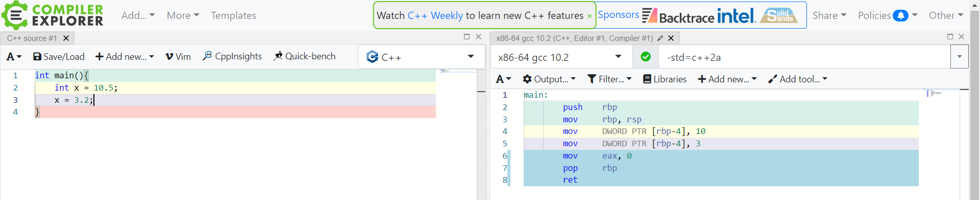This screenshot has width=980, height=200.
Task: Send code to Quick-bench
Action: pos(304,56)
